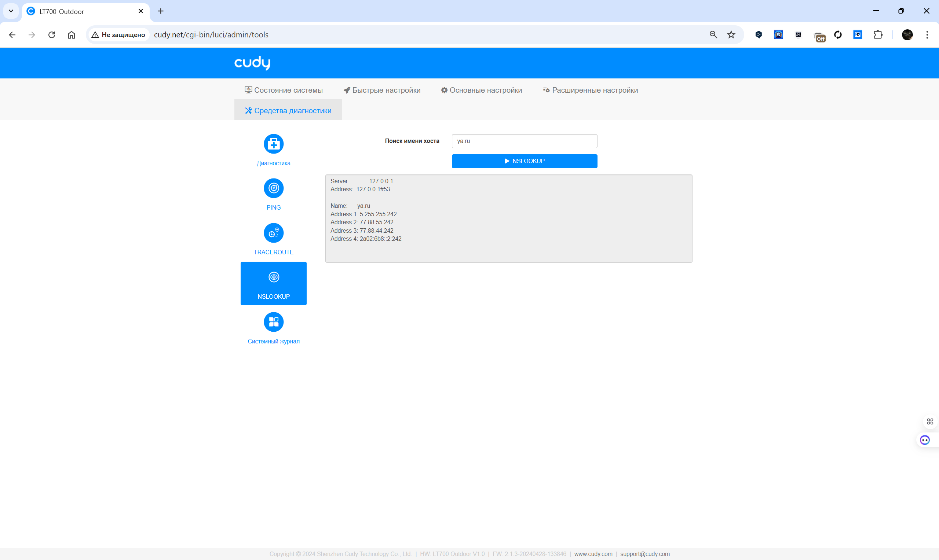This screenshot has width=939, height=560.
Task: Go to Расширенные настройки tab
Action: pyautogui.click(x=590, y=90)
